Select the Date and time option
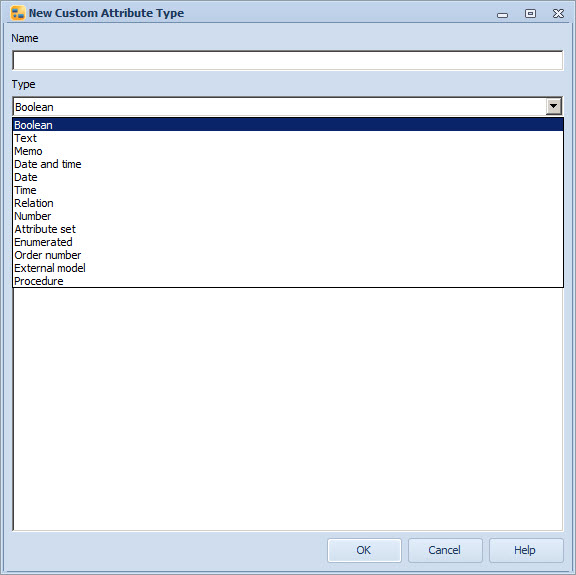Image resolution: width=576 pixels, height=575 pixels. click(288, 164)
